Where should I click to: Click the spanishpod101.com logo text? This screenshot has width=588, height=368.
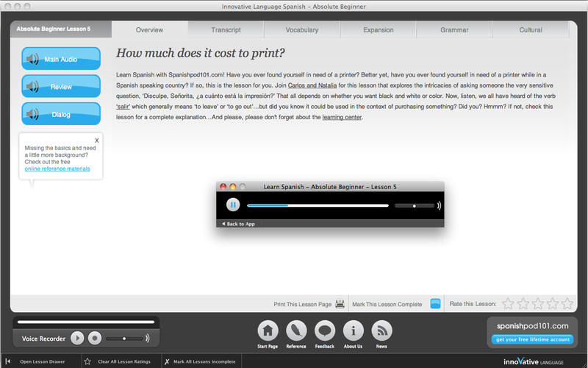(532, 326)
